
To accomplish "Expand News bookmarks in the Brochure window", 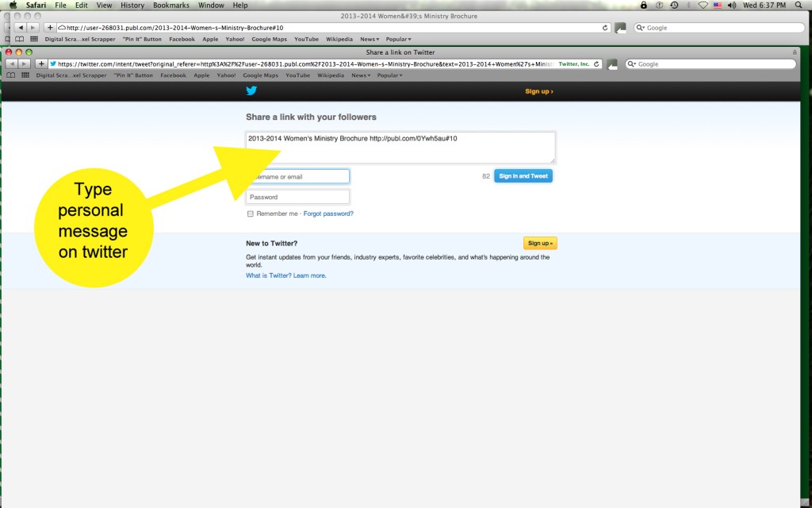I will 370,40.
